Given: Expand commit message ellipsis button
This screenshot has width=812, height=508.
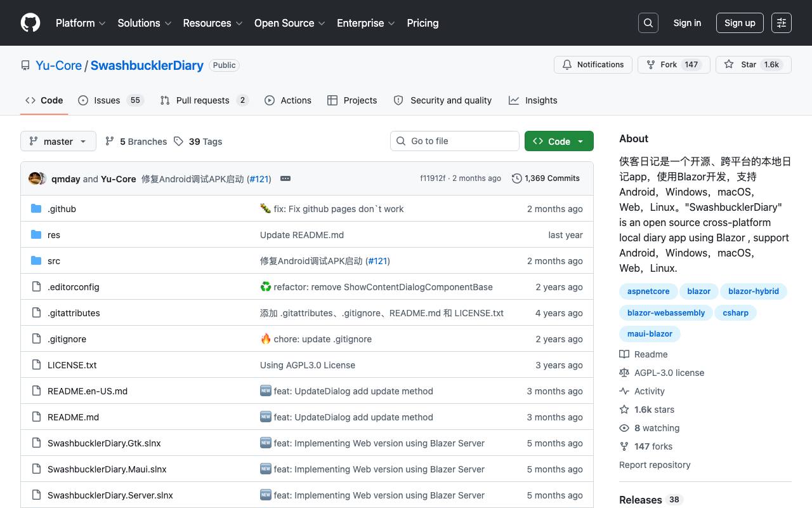Looking at the screenshot, I should [x=285, y=178].
